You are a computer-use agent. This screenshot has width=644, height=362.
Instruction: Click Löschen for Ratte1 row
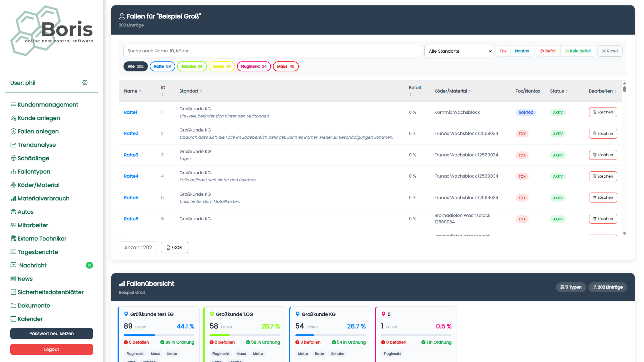click(603, 112)
